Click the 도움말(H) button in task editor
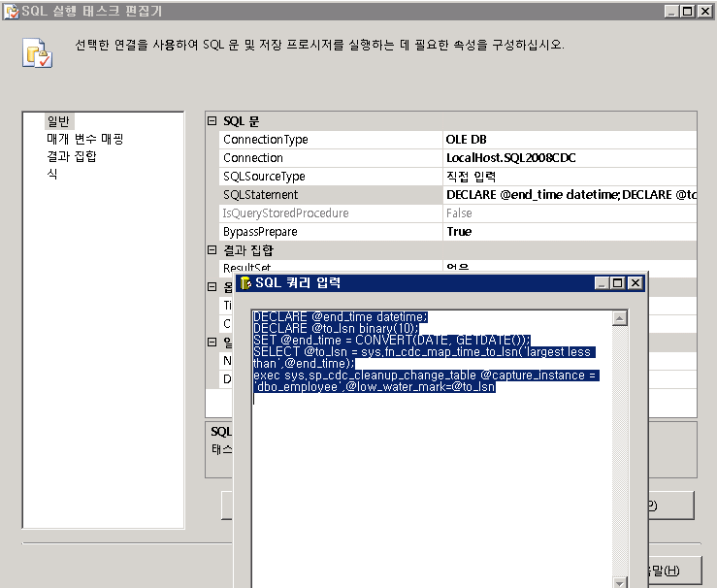 (x=674, y=571)
